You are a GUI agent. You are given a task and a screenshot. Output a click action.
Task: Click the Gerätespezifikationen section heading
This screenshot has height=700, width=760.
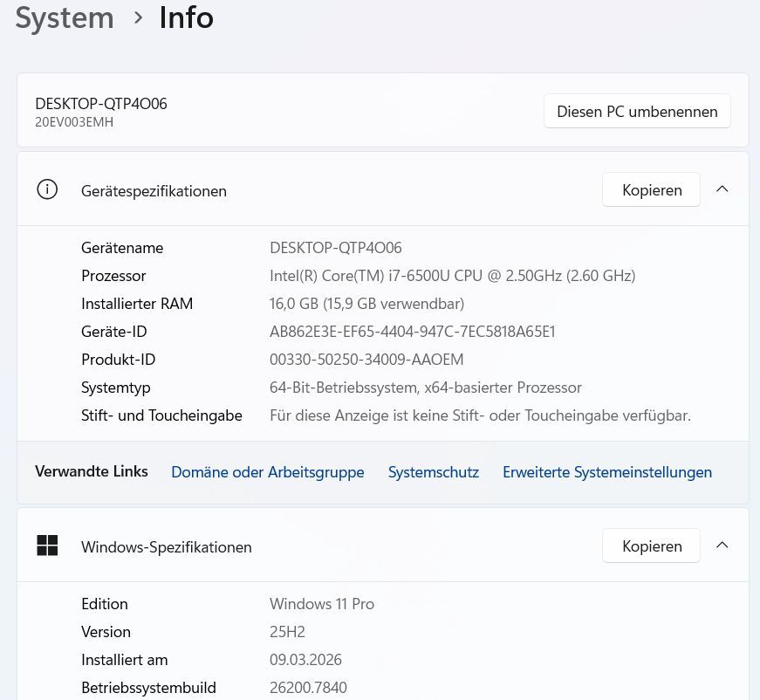(154, 191)
